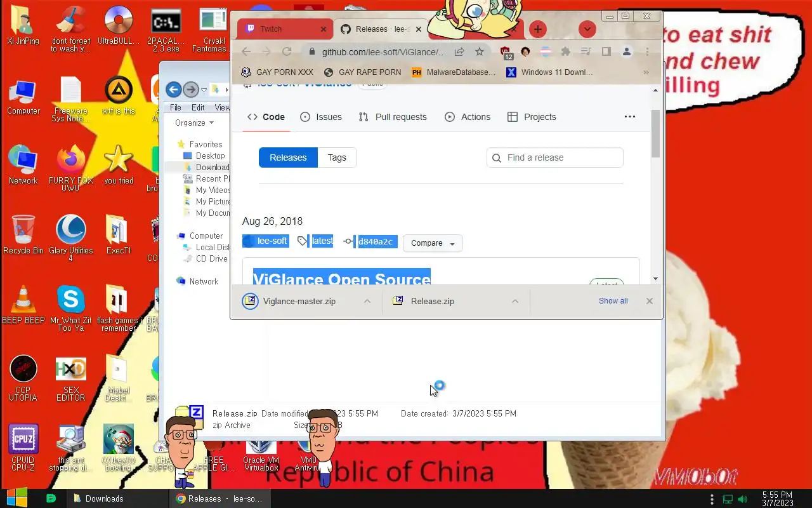Viewport: 812px width, 508px height.
Task: Select the Recycle Bin desktop icon
Action: click(x=23, y=235)
